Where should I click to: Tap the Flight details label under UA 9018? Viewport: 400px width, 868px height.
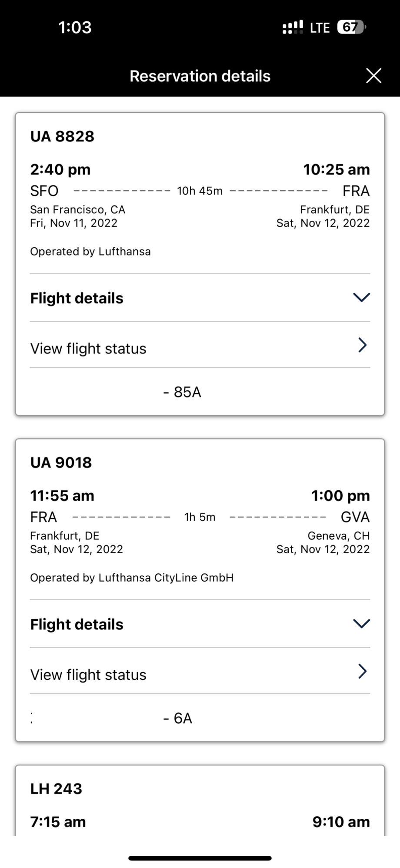pyautogui.click(x=77, y=624)
